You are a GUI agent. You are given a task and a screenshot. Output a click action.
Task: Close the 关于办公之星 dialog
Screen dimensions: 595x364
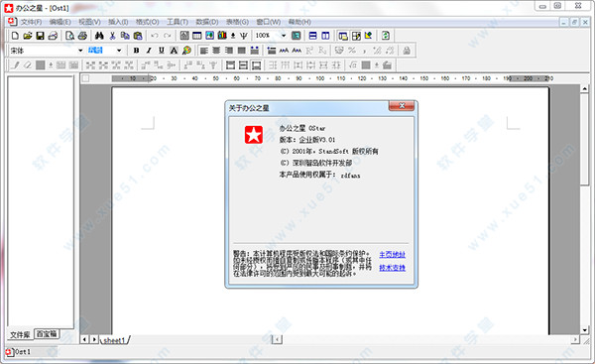tap(402, 106)
